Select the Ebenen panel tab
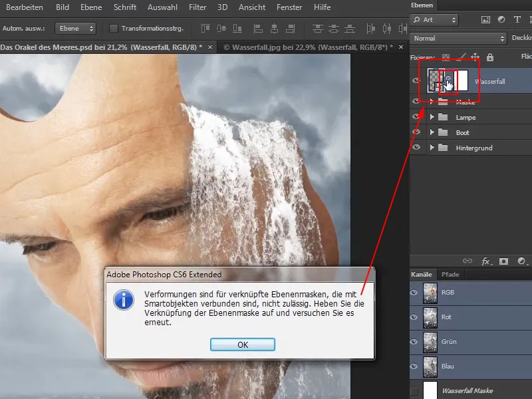The width and height of the screenshot is (532, 399). (x=422, y=5)
